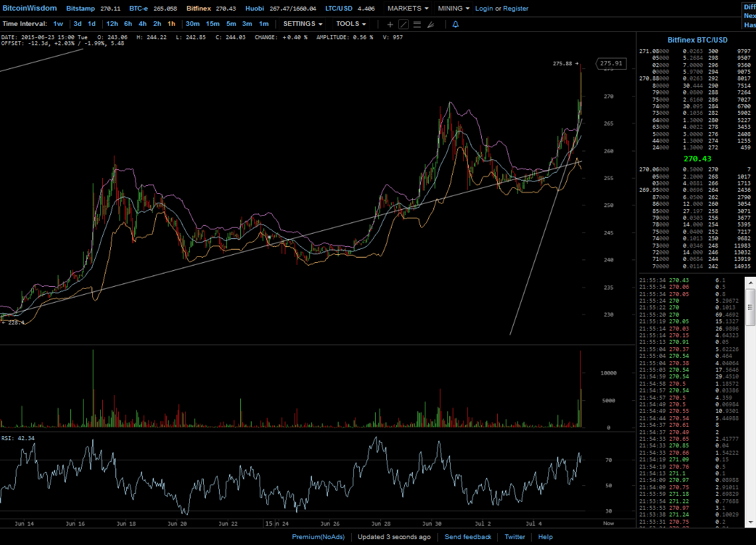The width and height of the screenshot is (756, 545).
Task: Set time interval to 3m
Action: pyautogui.click(x=247, y=24)
